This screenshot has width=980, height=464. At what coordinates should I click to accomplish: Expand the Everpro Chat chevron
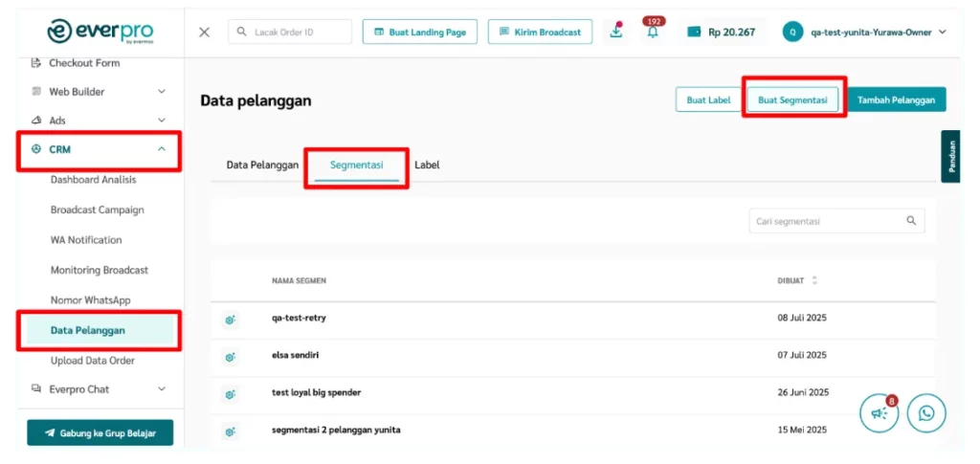tap(161, 389)
